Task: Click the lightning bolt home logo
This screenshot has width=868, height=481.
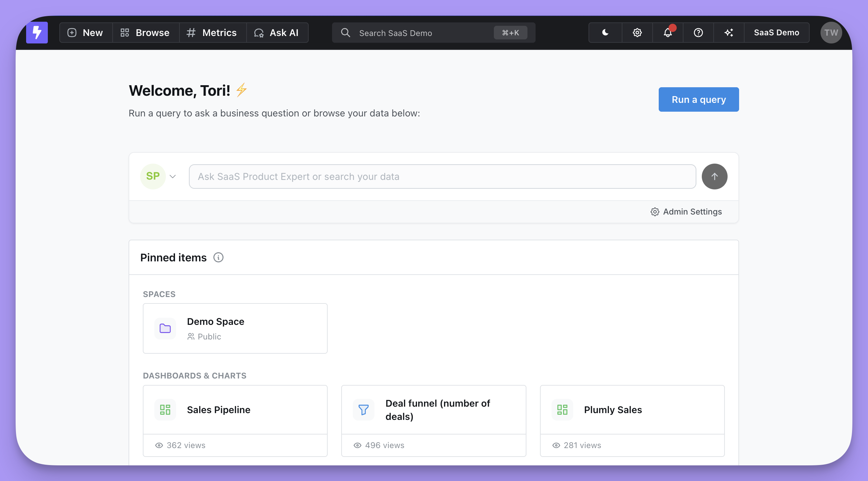Action: [37, 33]
